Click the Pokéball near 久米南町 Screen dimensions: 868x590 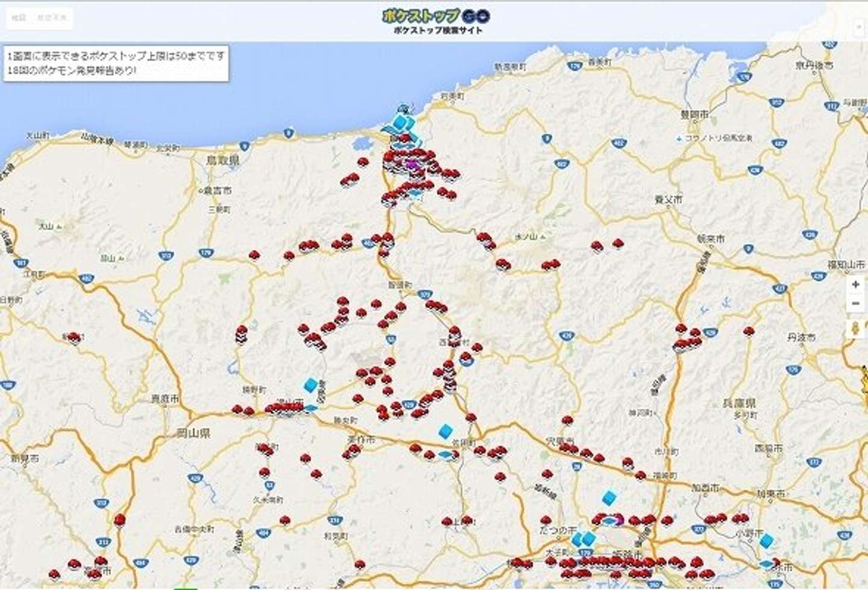click(x=286, y=519)
